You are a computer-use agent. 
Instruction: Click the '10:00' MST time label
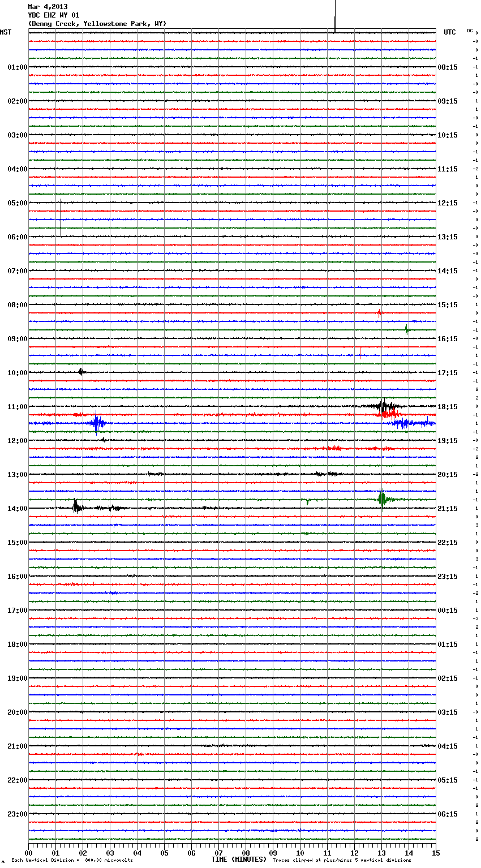click(x=18, y=373)
